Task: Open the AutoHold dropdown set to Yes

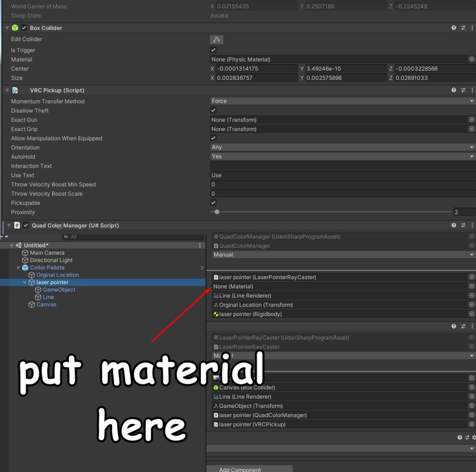Action: (x=342, y=156)
